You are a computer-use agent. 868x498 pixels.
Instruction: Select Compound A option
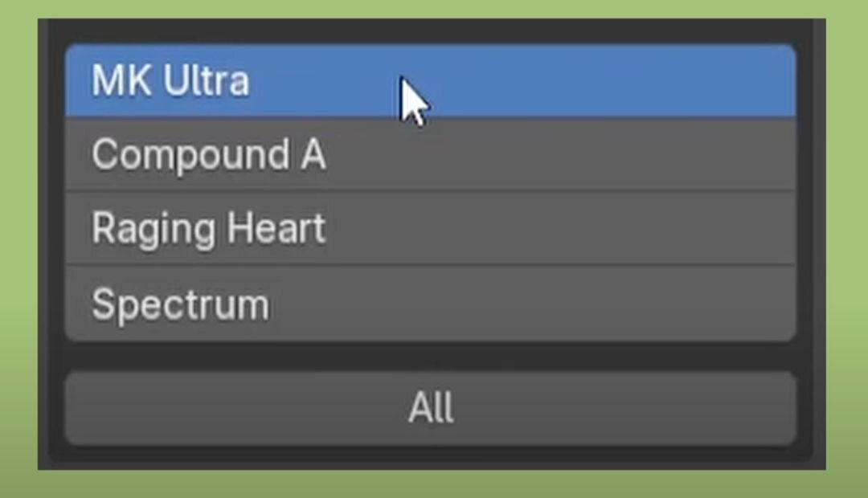[x=430, y=154]
